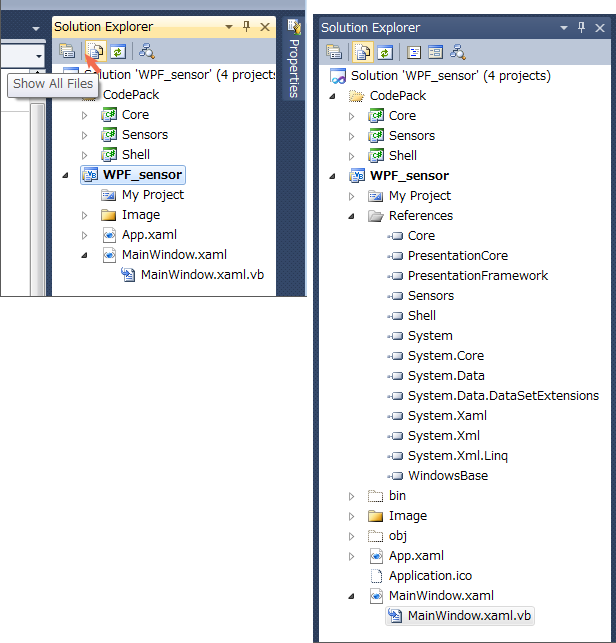The height and width of the screenshot is (643, 616).
Task: Expand Sensors project in right Solution Explorer
Action: point(351,137)
